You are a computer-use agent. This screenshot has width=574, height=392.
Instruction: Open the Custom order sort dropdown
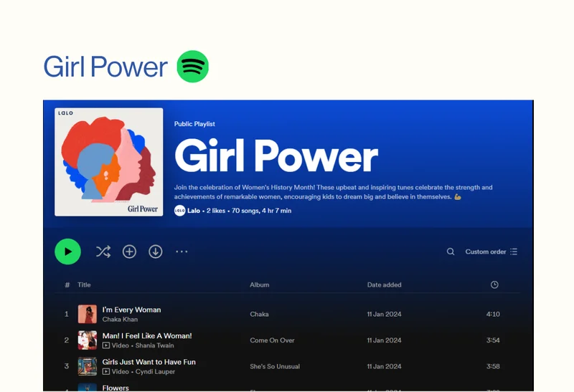pyautogui.click(x=491, y=252)
